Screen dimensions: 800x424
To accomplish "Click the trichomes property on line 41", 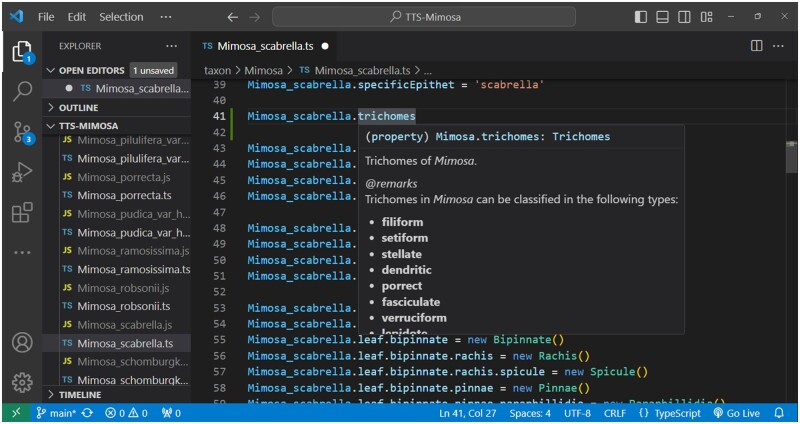I will click(386, 116).
